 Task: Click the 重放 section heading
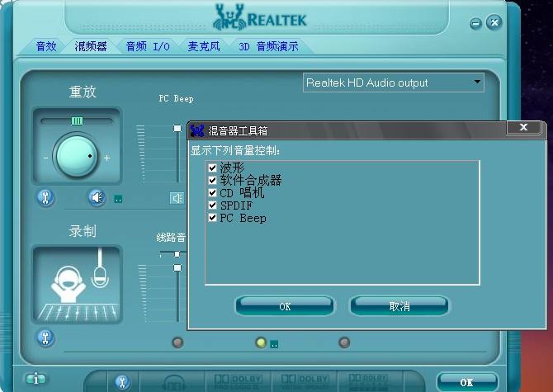83,92
